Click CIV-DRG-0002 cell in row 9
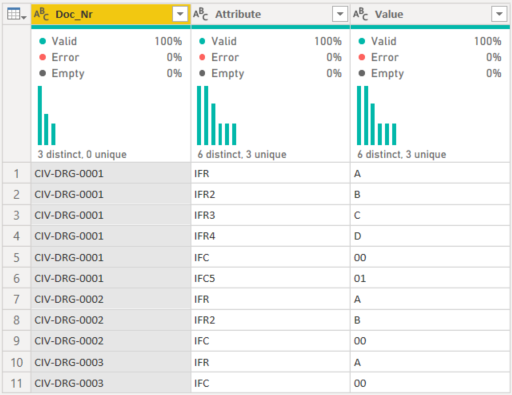 point(111,341)
